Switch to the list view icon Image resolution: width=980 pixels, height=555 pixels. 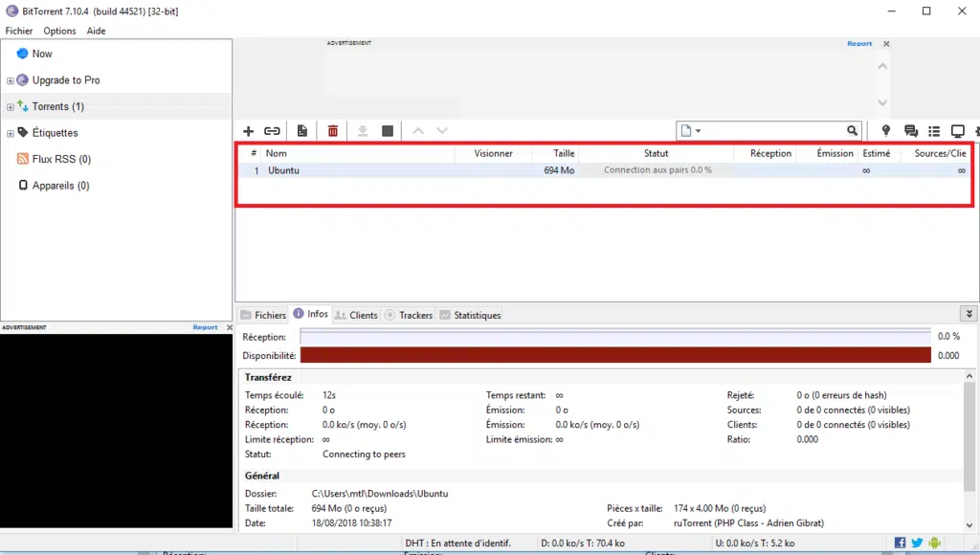pos(934,131)
